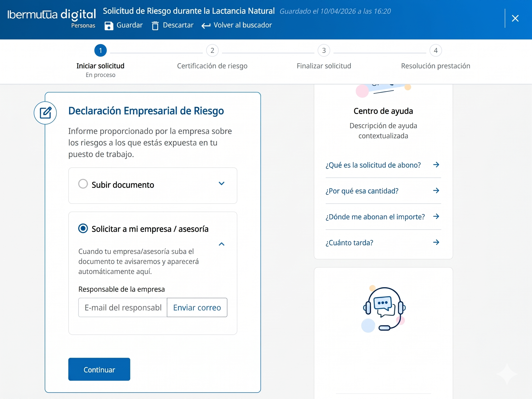Select the Subir documento radio button
The image size is (532, 399).
(83, 184)
